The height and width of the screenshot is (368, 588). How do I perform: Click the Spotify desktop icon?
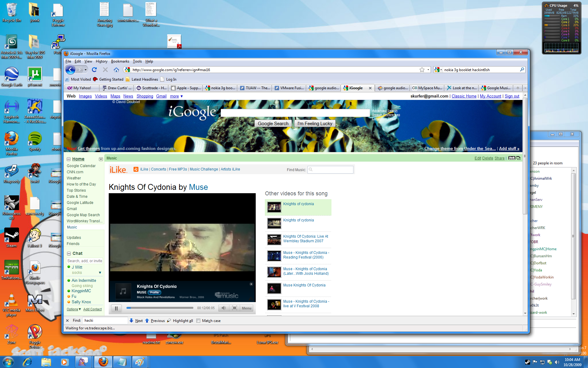35,141
